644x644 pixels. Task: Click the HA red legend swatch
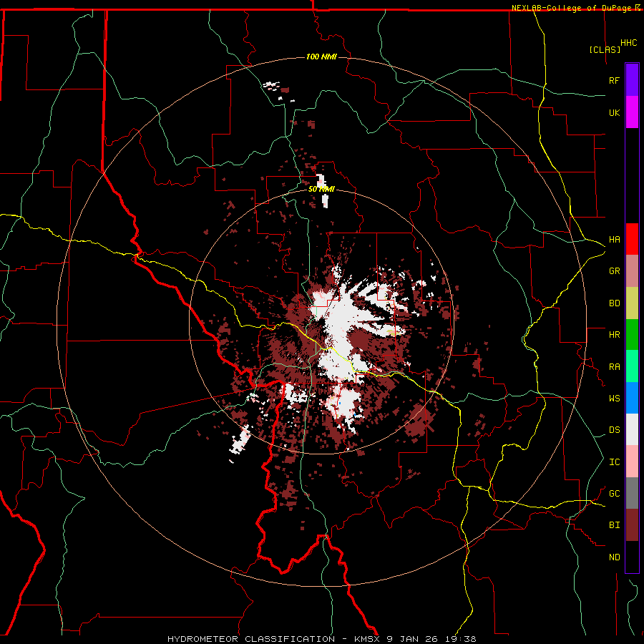pyautogui.click(x=632, y=239)
